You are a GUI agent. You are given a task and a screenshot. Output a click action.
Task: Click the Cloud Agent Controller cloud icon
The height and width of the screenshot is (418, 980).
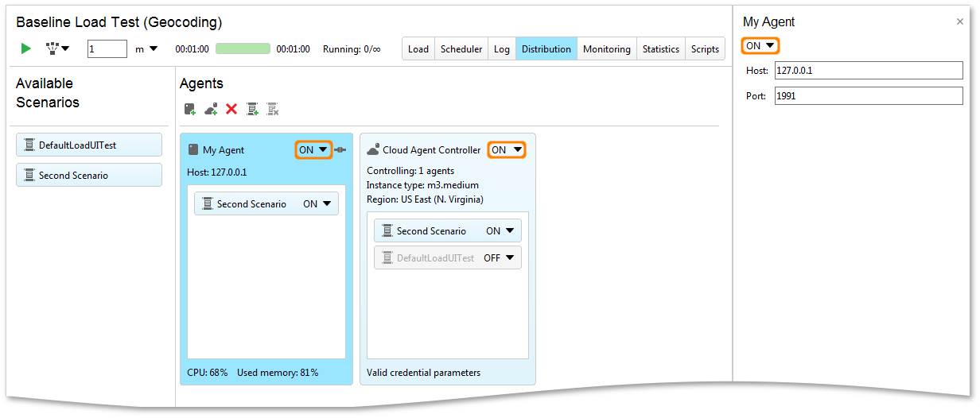click(373, 149)
